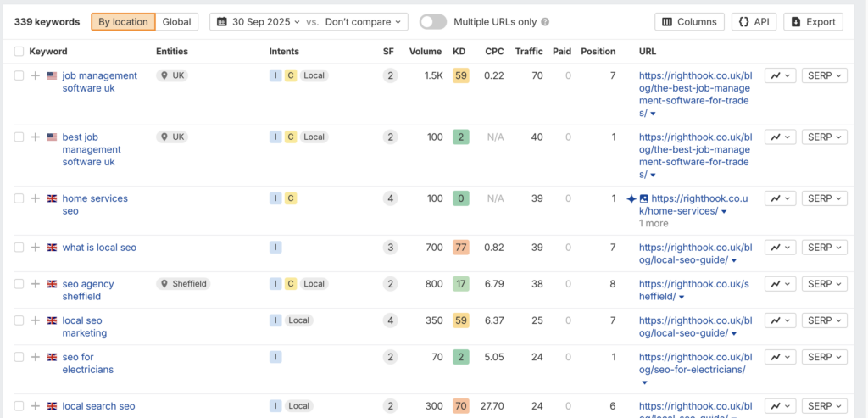Click the AI overview sparkle icon in the home-services URL row

click(x=631, y=198)
